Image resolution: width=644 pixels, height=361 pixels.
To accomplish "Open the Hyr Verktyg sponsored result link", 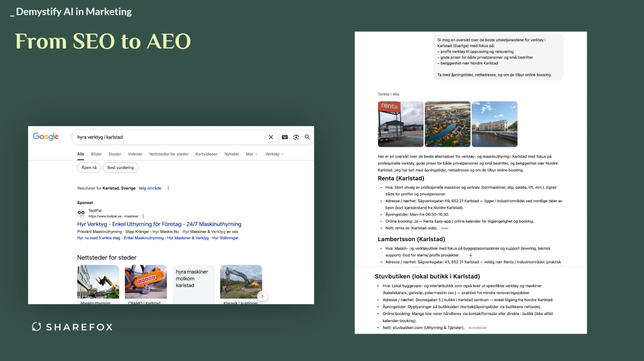I will click(159, 224).
